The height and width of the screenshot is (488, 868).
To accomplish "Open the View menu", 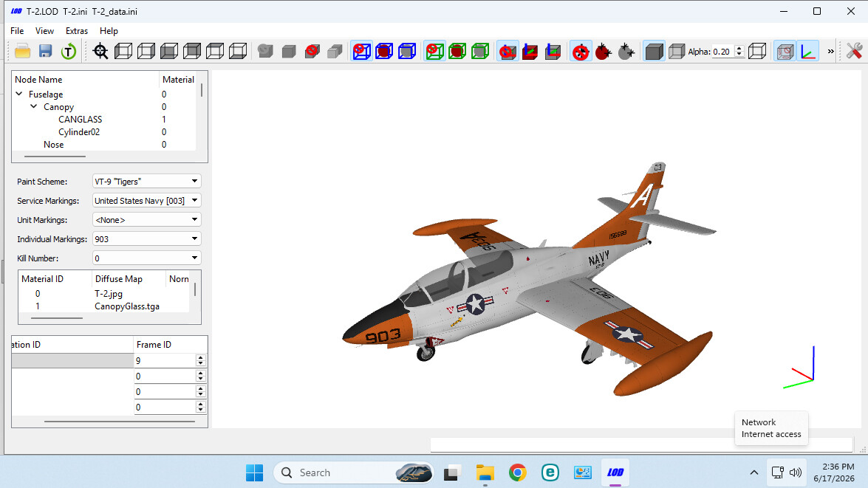I will [44, 31].
